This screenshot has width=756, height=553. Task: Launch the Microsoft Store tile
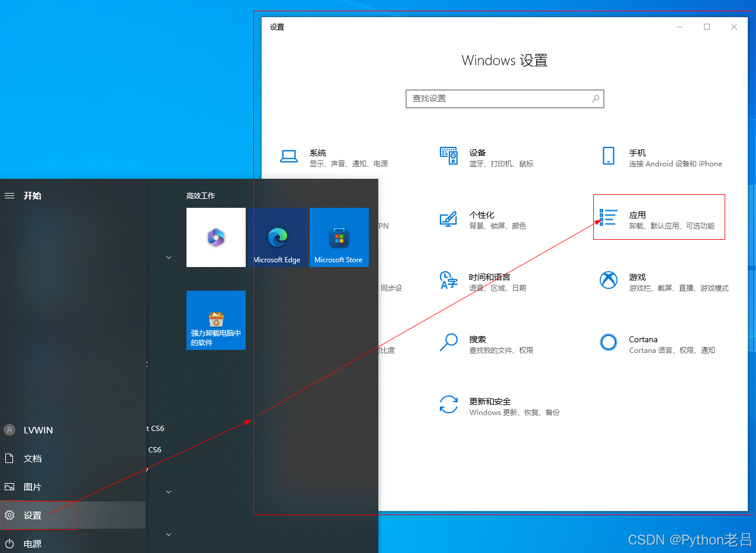339,237
